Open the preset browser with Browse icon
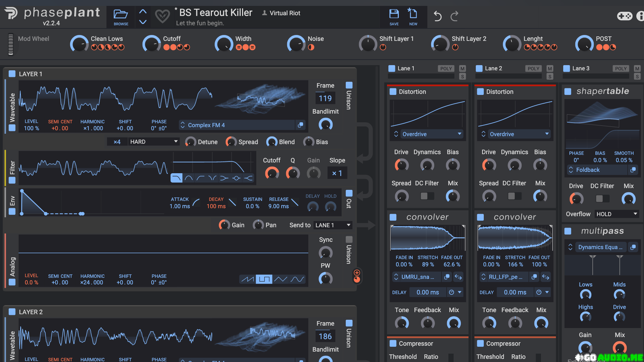The image size is (644, 362). tap(121, 17)
